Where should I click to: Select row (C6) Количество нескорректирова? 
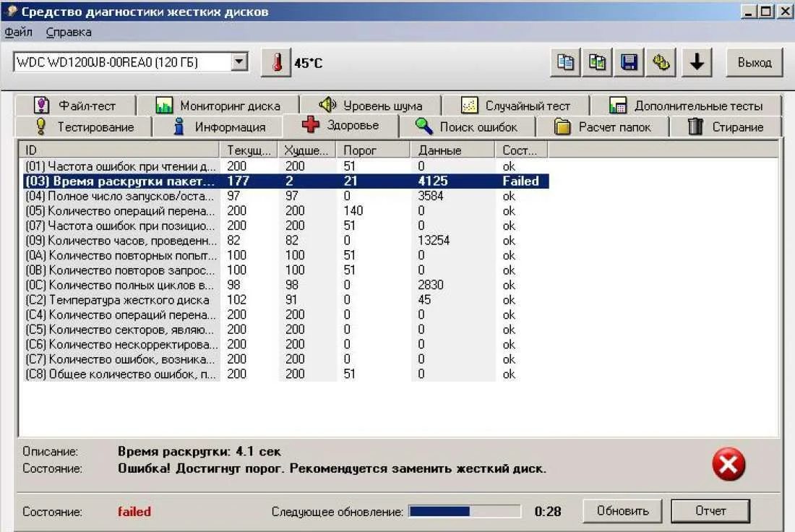[x=286, y=344]
